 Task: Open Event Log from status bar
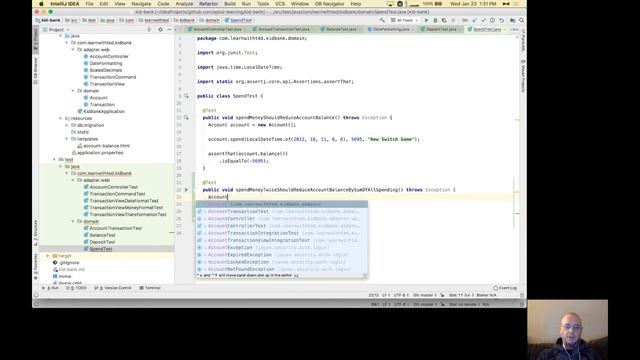[505, 288]
